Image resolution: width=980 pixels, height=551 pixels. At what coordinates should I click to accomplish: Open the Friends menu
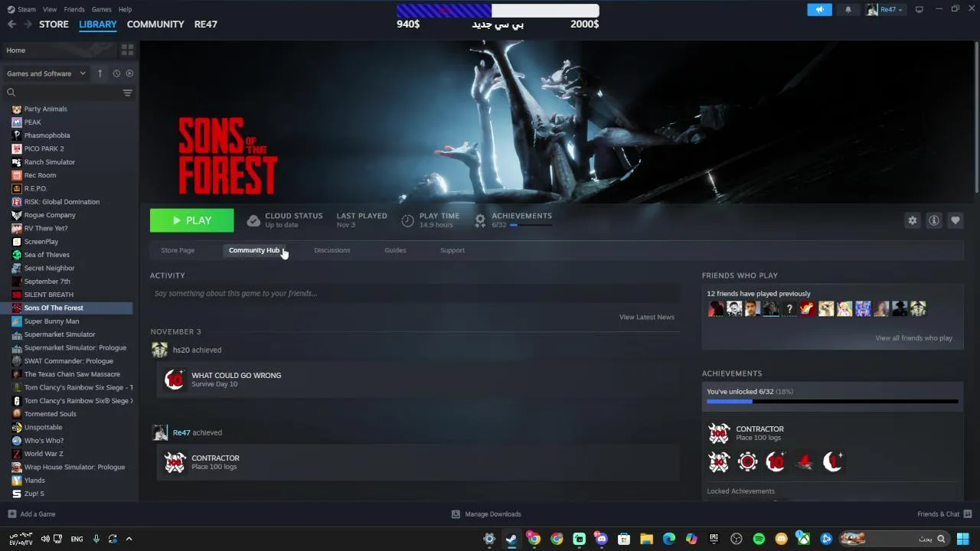click(x=74, y=9)
